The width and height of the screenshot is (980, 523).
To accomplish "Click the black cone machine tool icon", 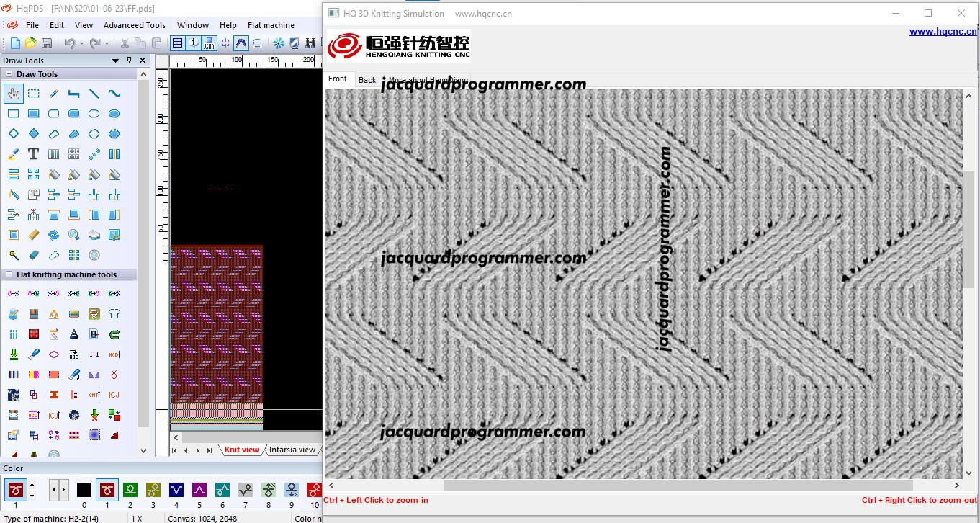I will (x=74, y=334).
